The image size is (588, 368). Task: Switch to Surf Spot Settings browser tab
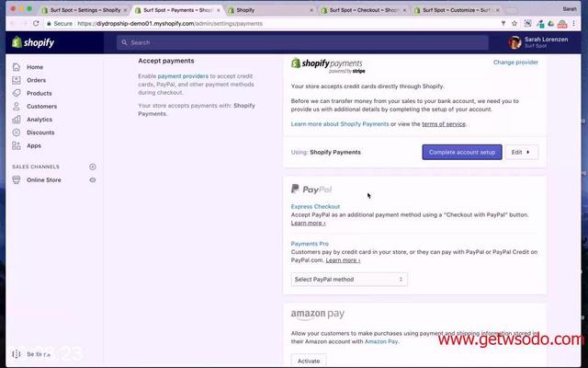click(85, 10)
